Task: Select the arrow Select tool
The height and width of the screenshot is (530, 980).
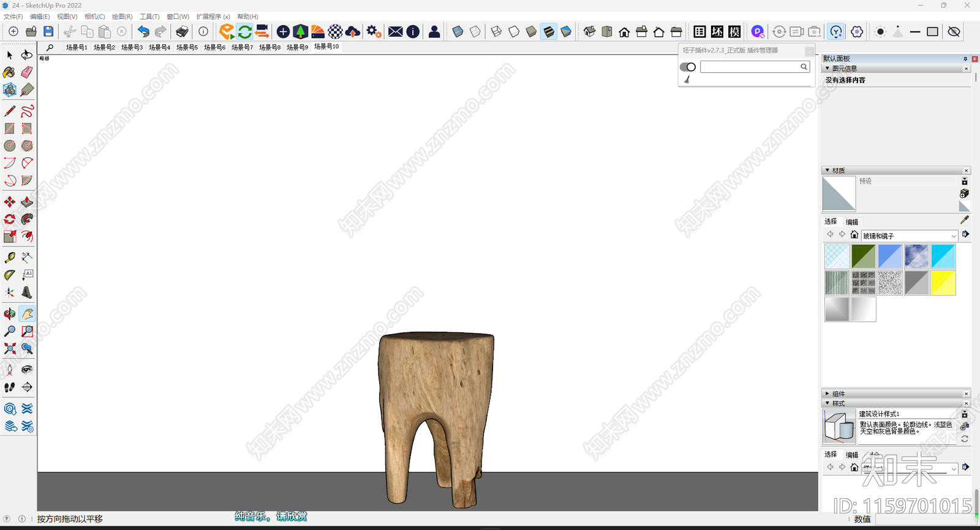Action: point(10,55)
